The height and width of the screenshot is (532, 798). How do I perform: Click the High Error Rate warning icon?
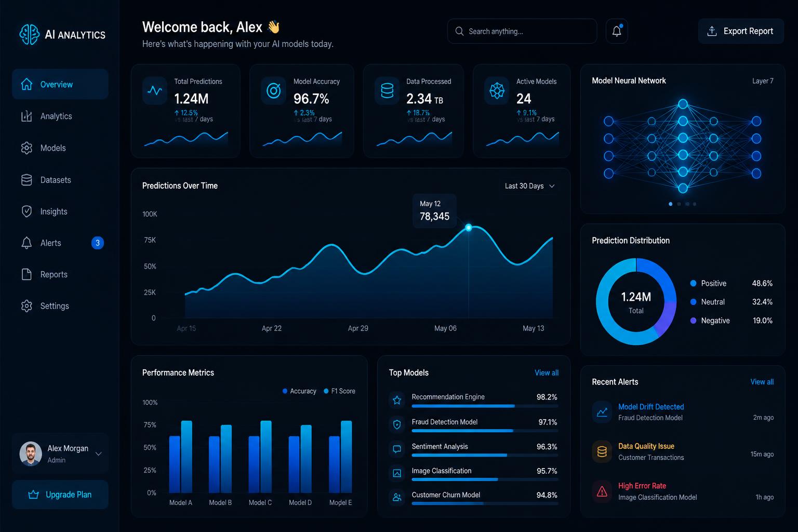point(602,491)
